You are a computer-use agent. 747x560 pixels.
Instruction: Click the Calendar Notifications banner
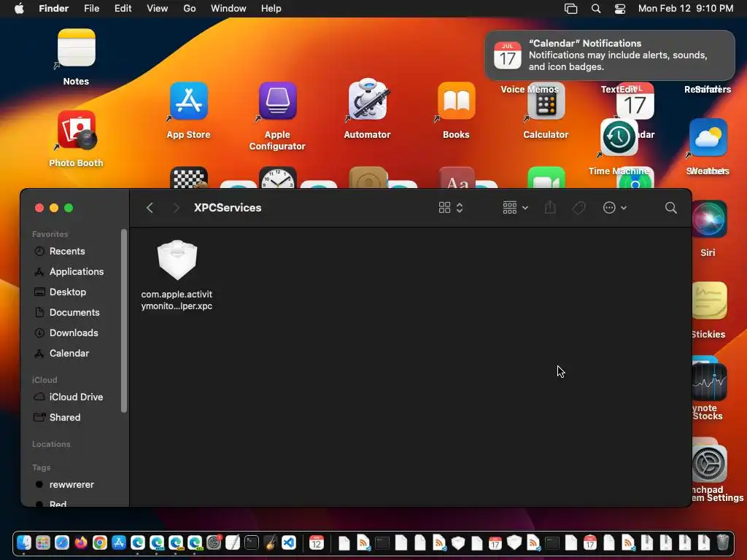[609, 55]
